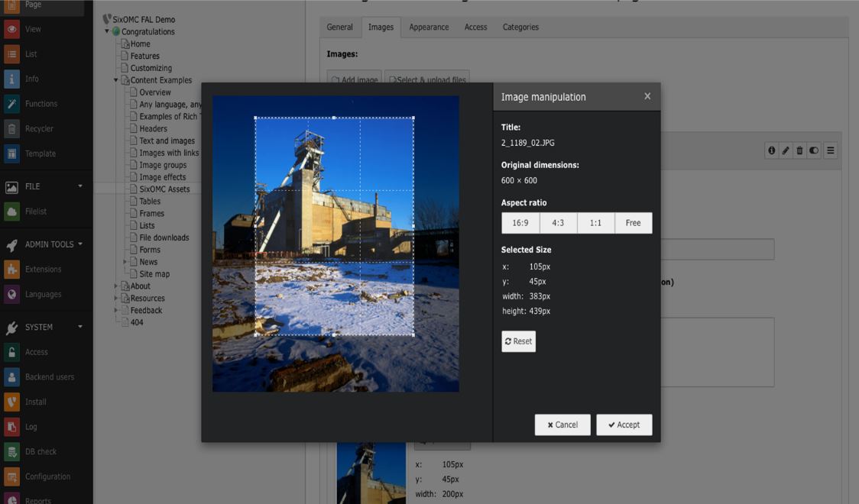Open the Filelist module icon
The height and width of the screenshot is (504, 859).
[11, 212]
